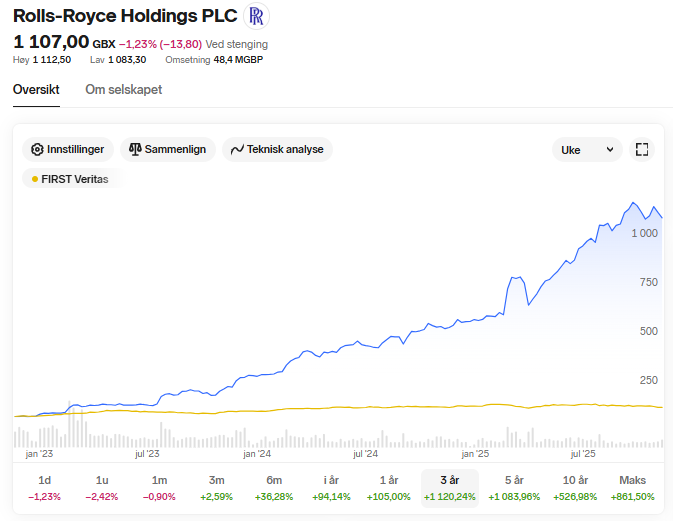Click the yellow FIRST Veritas dot
The height and width of the screenshot is (521, 673).
[x=35, y=179]
